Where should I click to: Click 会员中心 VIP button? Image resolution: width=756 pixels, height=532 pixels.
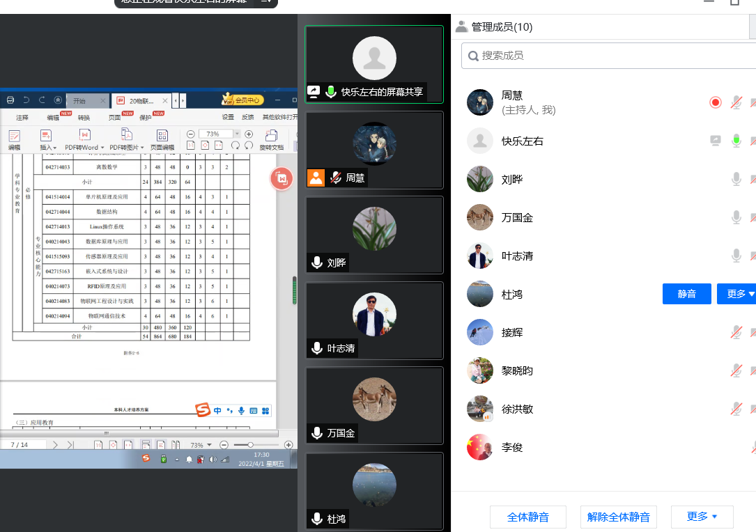tap(242, 100)
